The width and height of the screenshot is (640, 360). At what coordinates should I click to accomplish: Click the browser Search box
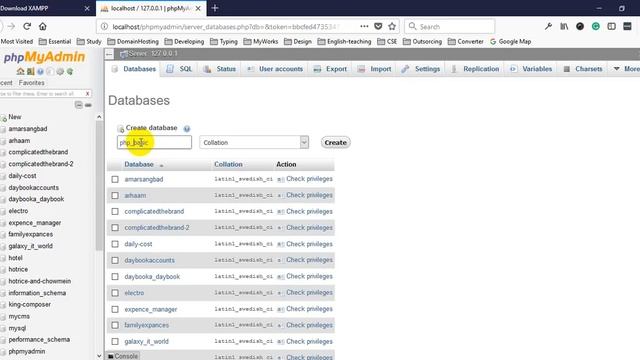tap(450, 27)
